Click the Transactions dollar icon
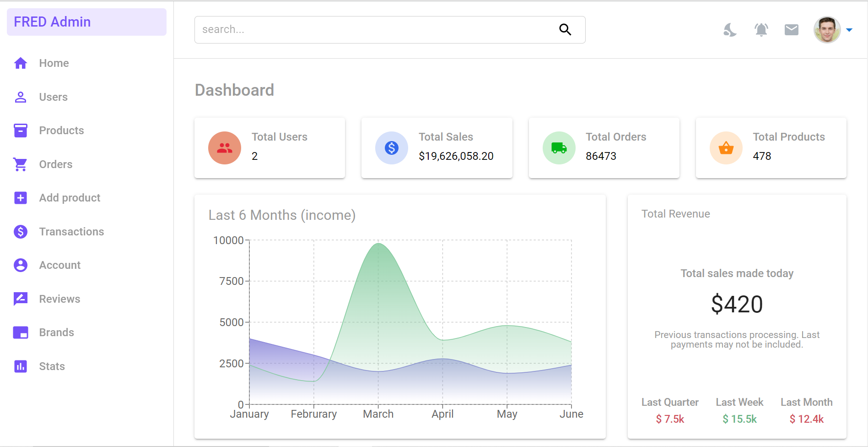The width and height of the screenshot is (868, 447). (x=21, y=232)
